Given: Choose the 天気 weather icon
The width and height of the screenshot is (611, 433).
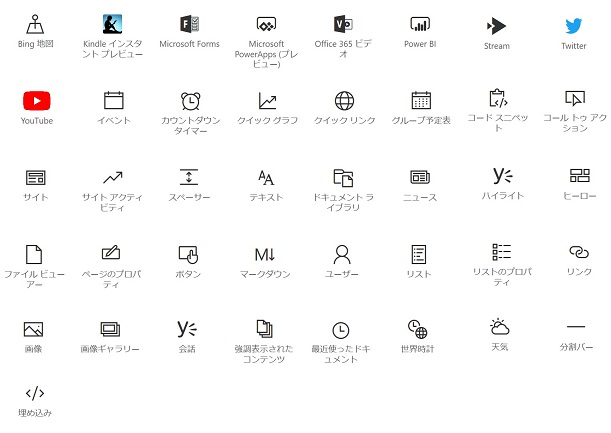Looking at the screenshot, I should point(500,327).
